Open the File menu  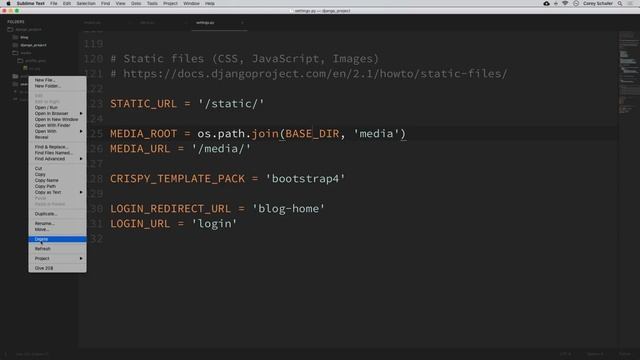pos(54,3)
